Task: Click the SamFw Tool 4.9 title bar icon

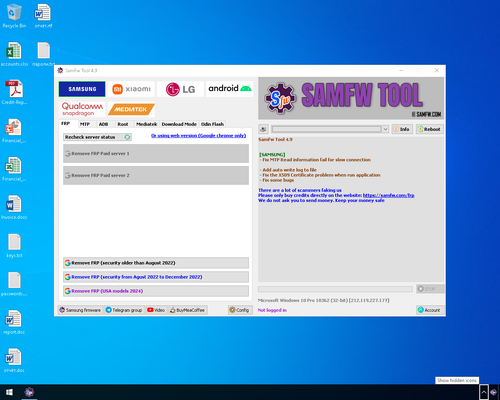Action: [x=60, y=70]
